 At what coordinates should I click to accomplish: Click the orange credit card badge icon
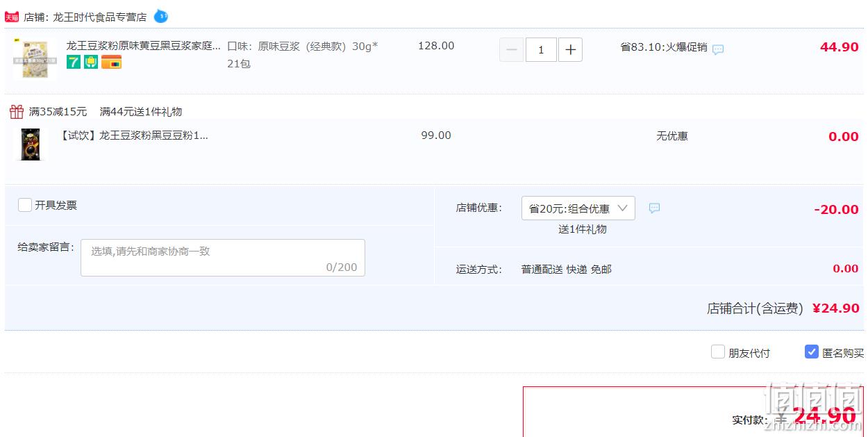point(111,62)
